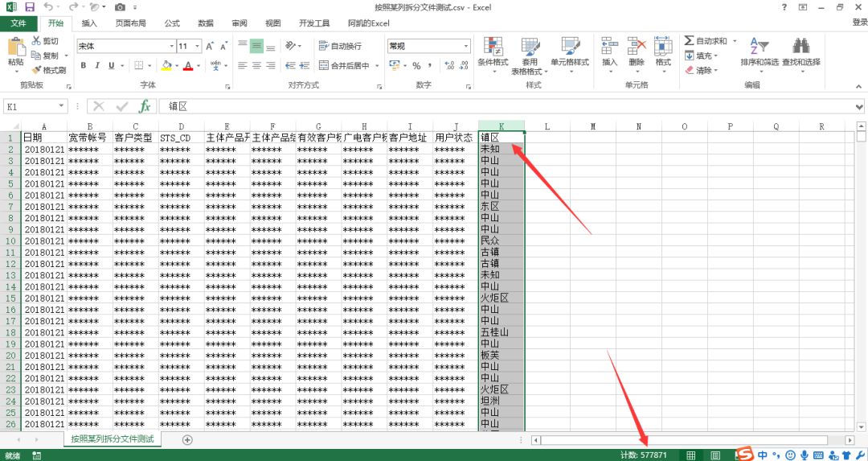
Task: Select top align icon
Action: (243, 46)
